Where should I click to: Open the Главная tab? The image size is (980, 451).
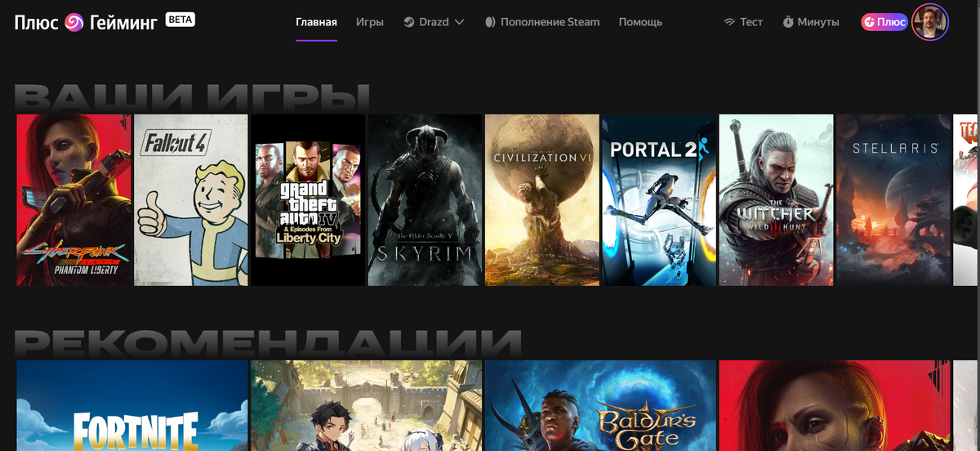pyautogui.click(x=316, y=22)
